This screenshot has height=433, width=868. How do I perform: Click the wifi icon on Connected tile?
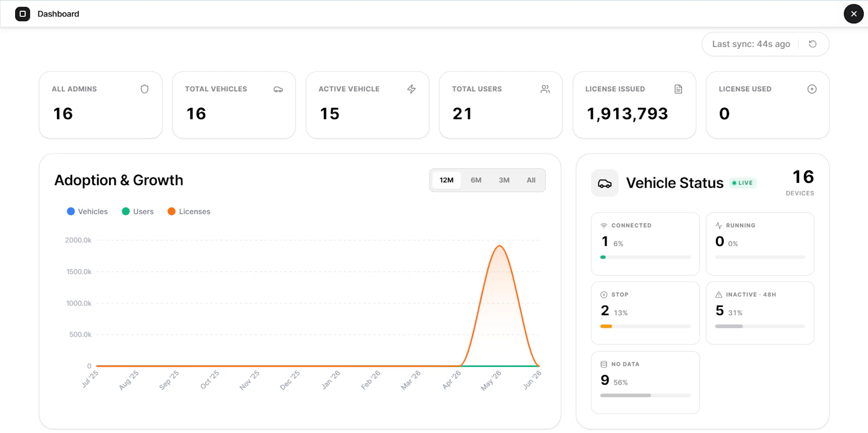click(604, 225)
